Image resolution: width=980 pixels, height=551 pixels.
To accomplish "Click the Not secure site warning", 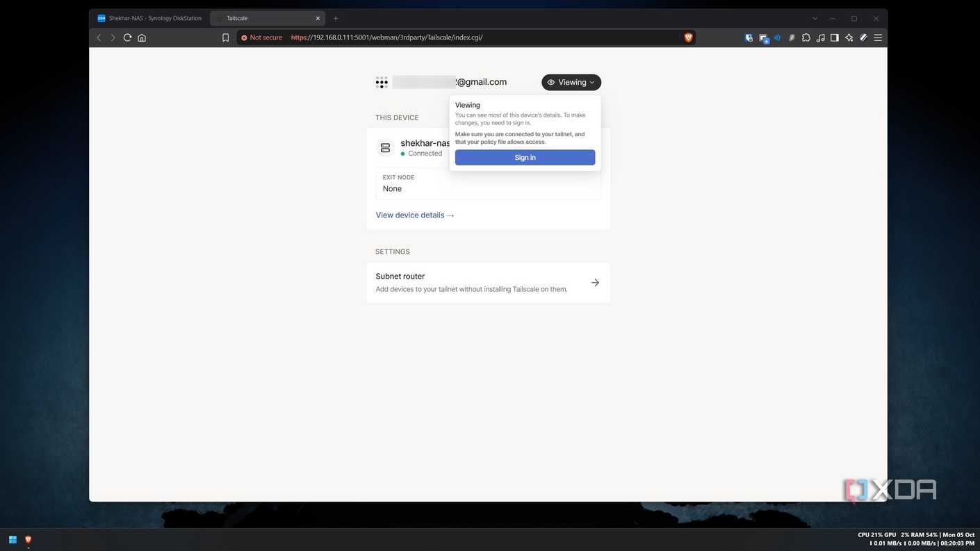I will pyautogui.click(x=262, y=38).
